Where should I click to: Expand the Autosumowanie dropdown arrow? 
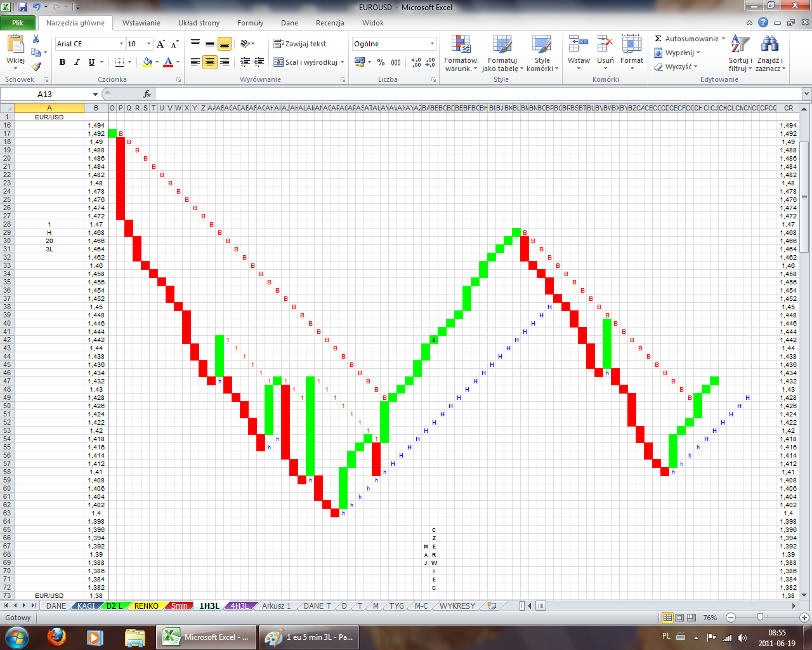coord(723,39)
